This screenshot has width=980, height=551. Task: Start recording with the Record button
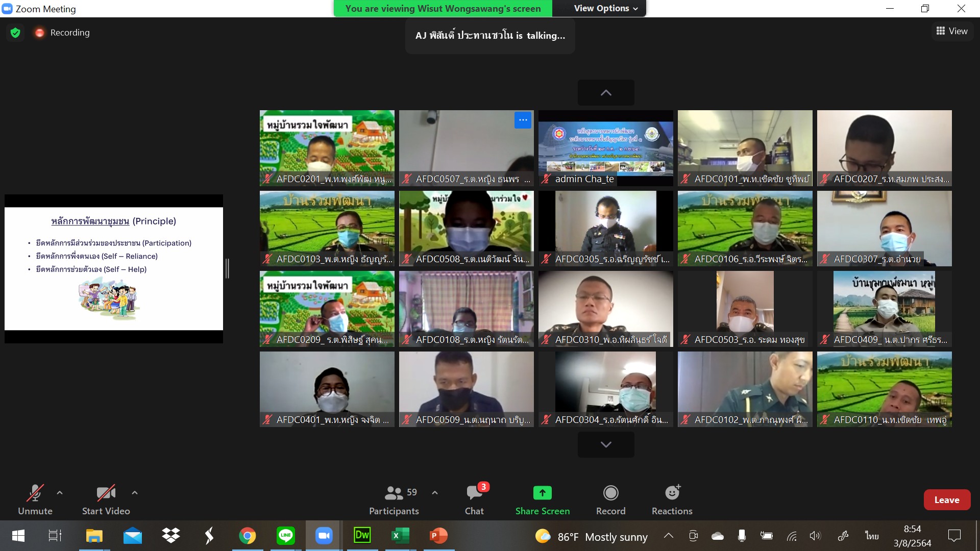click(x=610, y=500)
